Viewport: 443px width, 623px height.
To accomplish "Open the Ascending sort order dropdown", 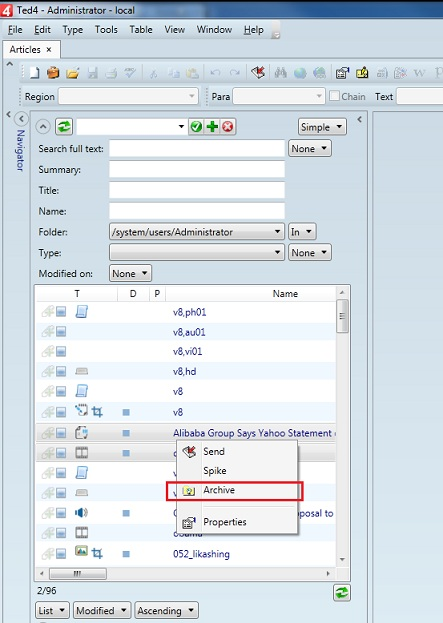I will click(166, 610).
